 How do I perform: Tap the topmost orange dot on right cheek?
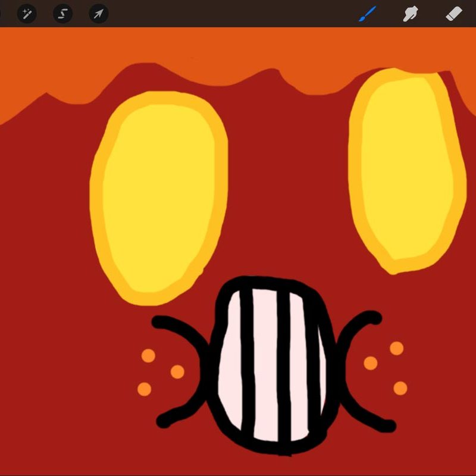[396, 348]
